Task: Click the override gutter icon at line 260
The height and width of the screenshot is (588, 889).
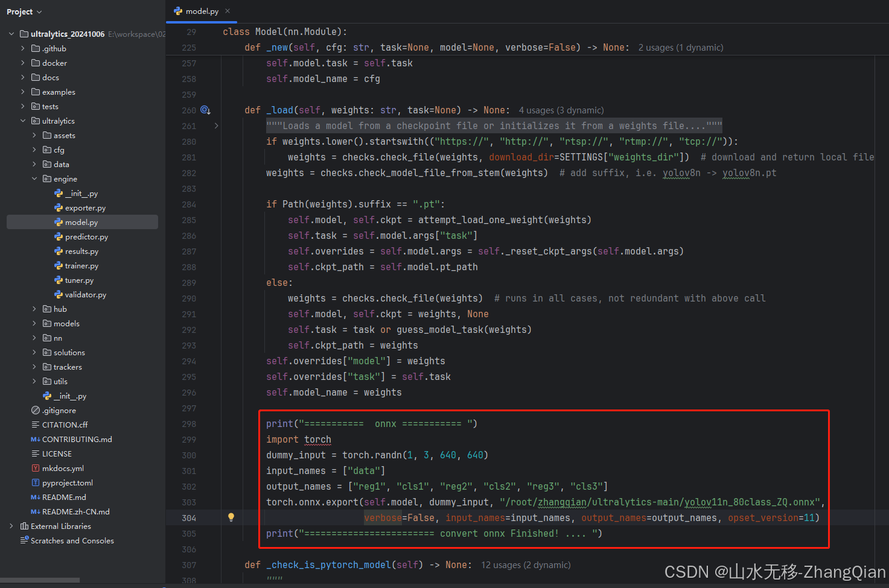Action: pos(205,110)
